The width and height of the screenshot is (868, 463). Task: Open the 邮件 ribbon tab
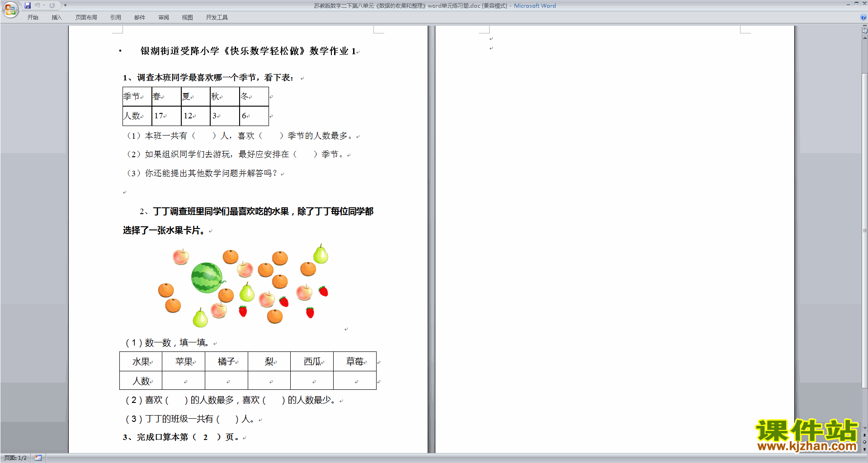(140, 18)
